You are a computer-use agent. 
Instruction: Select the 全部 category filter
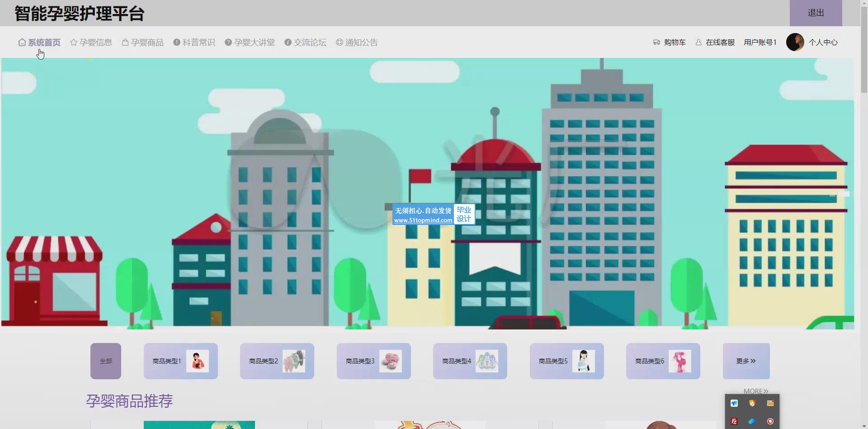coord(106,361)
